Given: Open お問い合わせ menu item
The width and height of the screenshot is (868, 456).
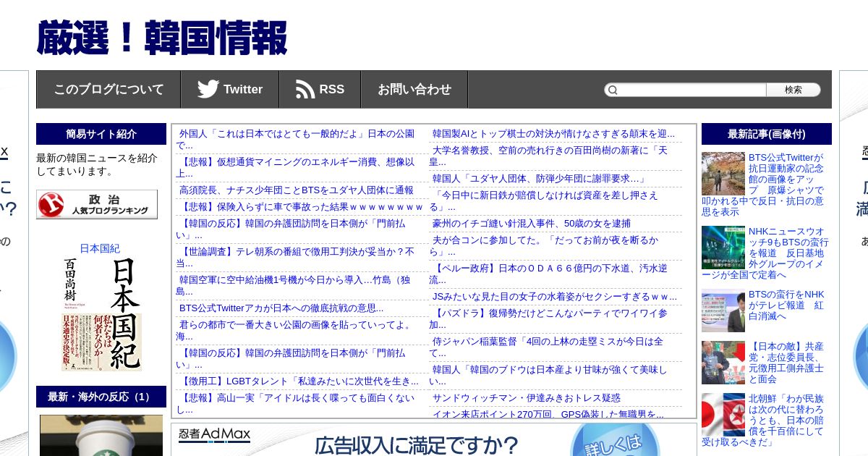Looking at the screenshot, I should pos(414,89).
